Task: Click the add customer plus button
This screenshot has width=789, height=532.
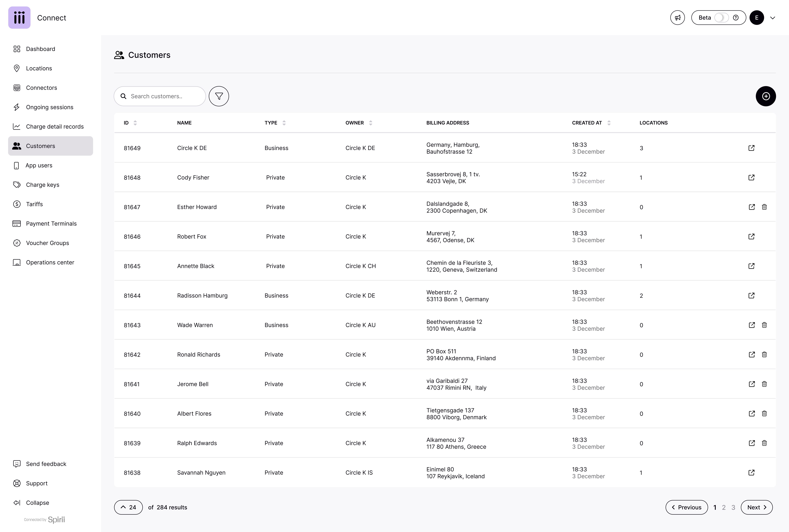Action: [766, 96]
